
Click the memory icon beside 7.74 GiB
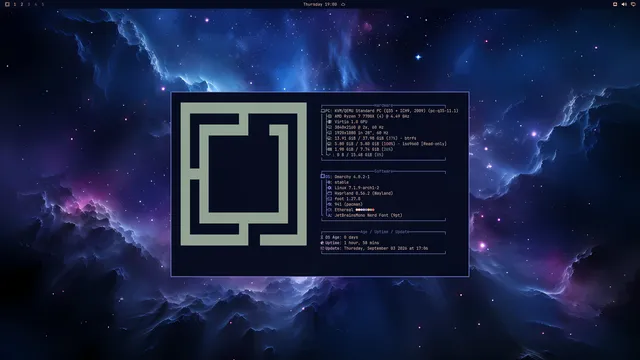[330, 149]
